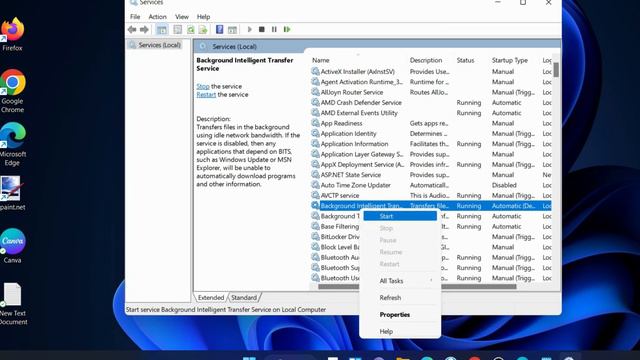This screenshot has width=640, height=360.
Task: Select AMD External Events Utility row
Action: click(x=431, y=113)
